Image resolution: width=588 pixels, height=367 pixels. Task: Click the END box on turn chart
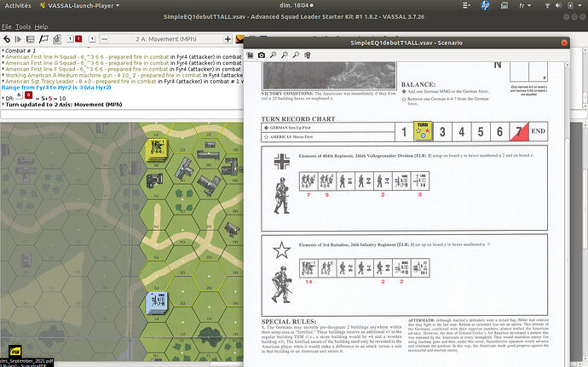[538, 131]
